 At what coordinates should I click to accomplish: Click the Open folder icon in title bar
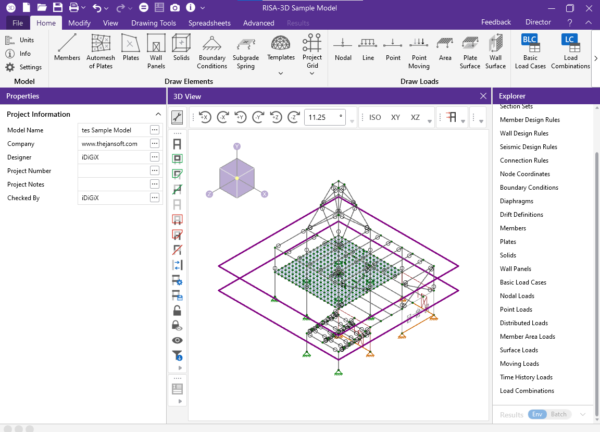[x=42, y=7]
